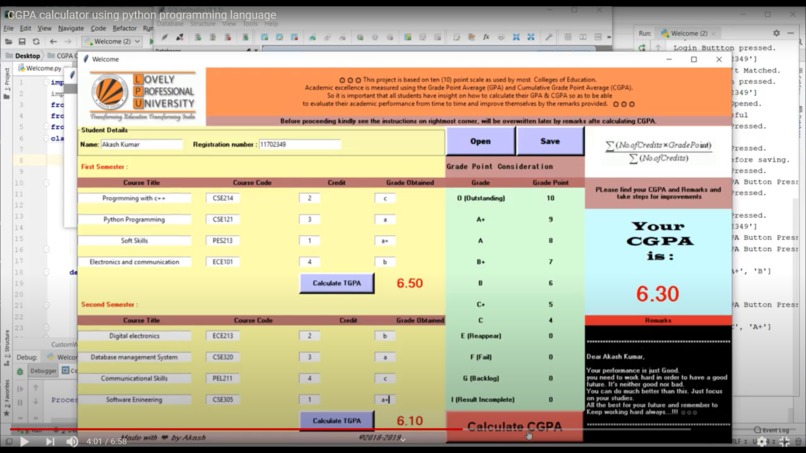806x453 pixels.
Task: Click the Registration number input field
Action: (x=300, y=144)
